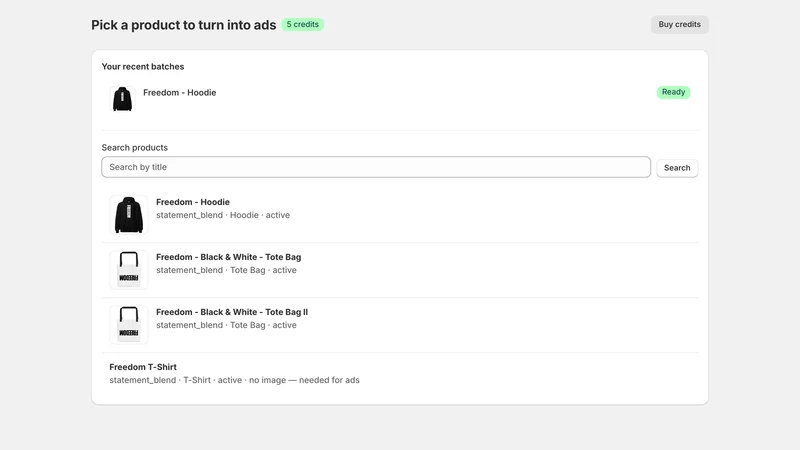Click 'statement_blend · Hoodie · active' text
Screen dimensions: 800x450
pyautogui.click(x=223, y=215)
